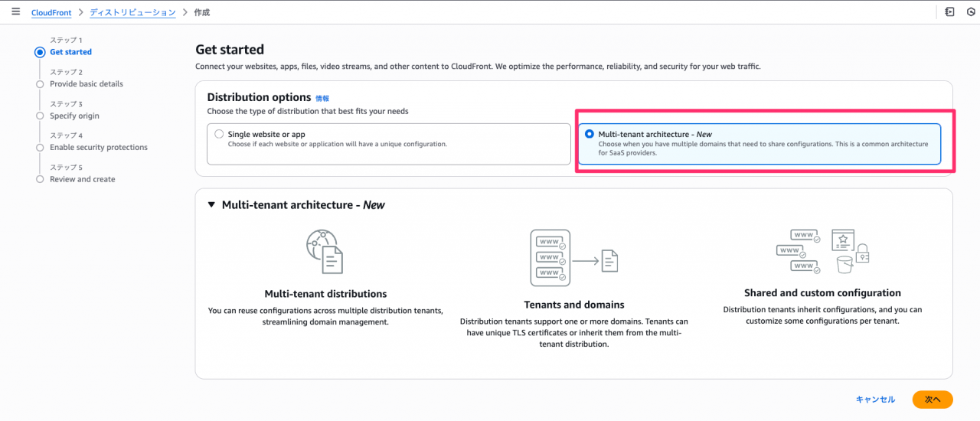Click the Review and create step circle
The height and width of the screenshot is (421, 980).
pos(40,179)
